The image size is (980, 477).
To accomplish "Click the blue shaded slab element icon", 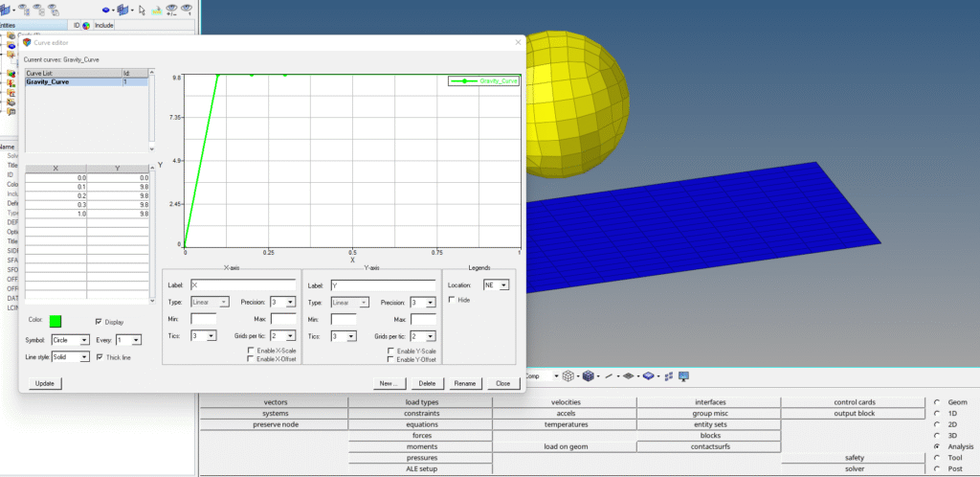I will (649, 376).
